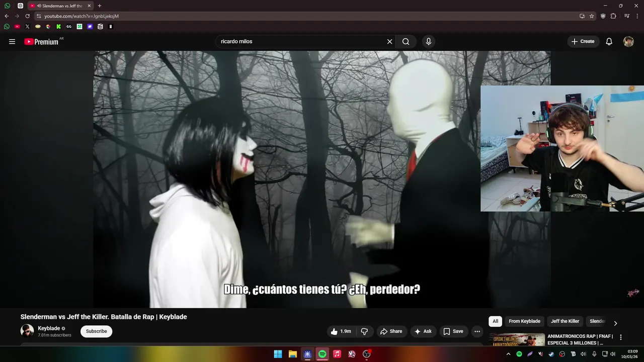
Task: Open a new browser tab
Action: [x=99, y=6]
